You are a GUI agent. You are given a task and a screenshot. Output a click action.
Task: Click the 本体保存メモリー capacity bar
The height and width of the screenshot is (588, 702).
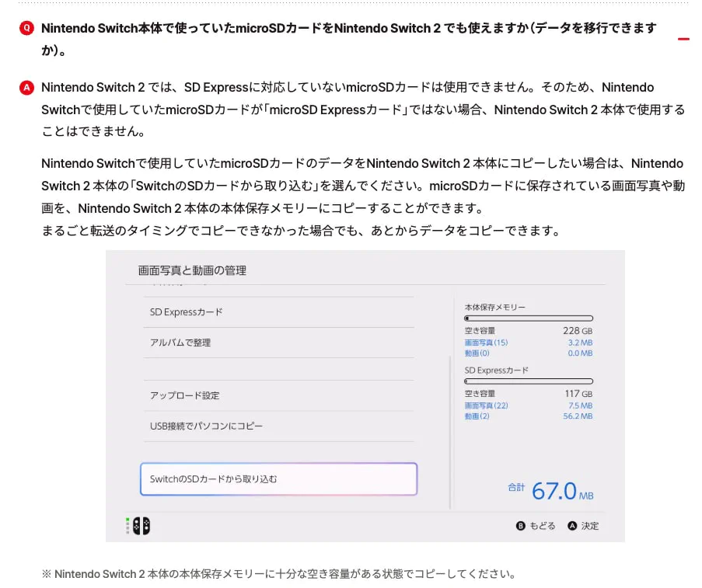529,318
